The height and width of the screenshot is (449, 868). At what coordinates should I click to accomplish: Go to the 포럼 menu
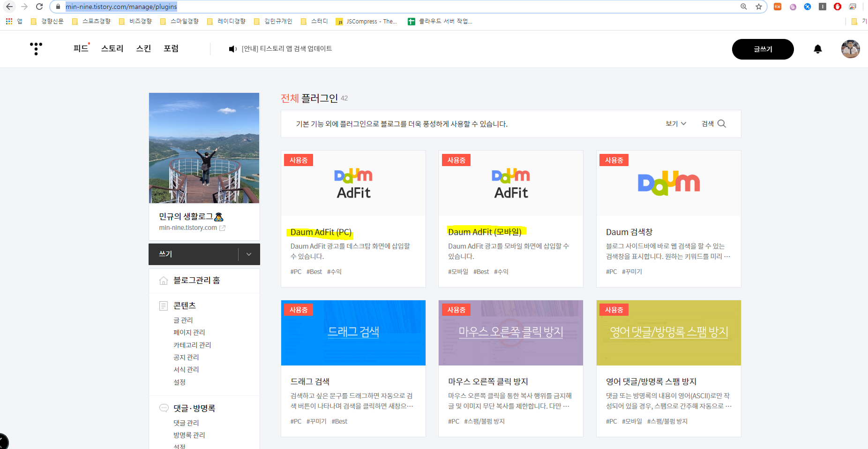pos(171,48)
